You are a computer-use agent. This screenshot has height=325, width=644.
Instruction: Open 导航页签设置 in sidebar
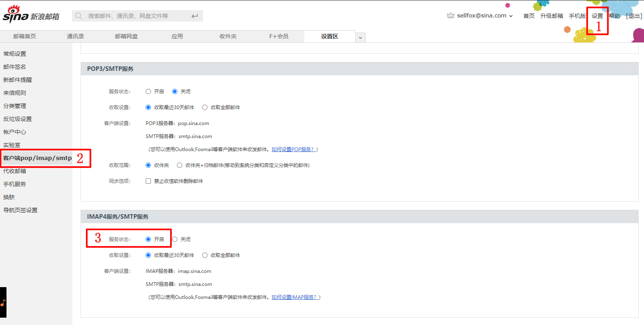click(20, 210)
